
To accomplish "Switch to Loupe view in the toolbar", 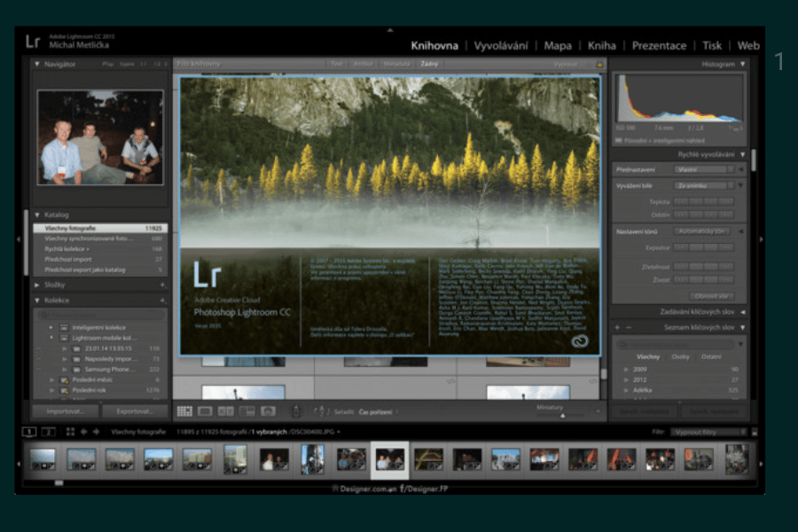I will tap(205, 411).
